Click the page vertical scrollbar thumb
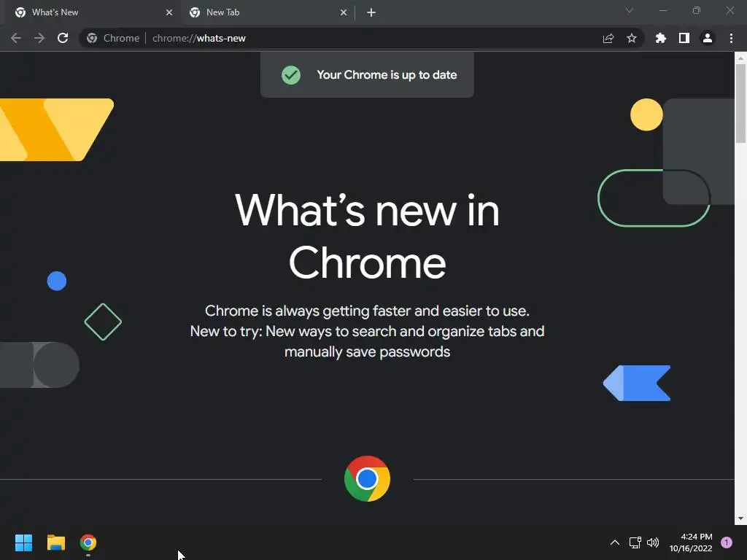 740,104
